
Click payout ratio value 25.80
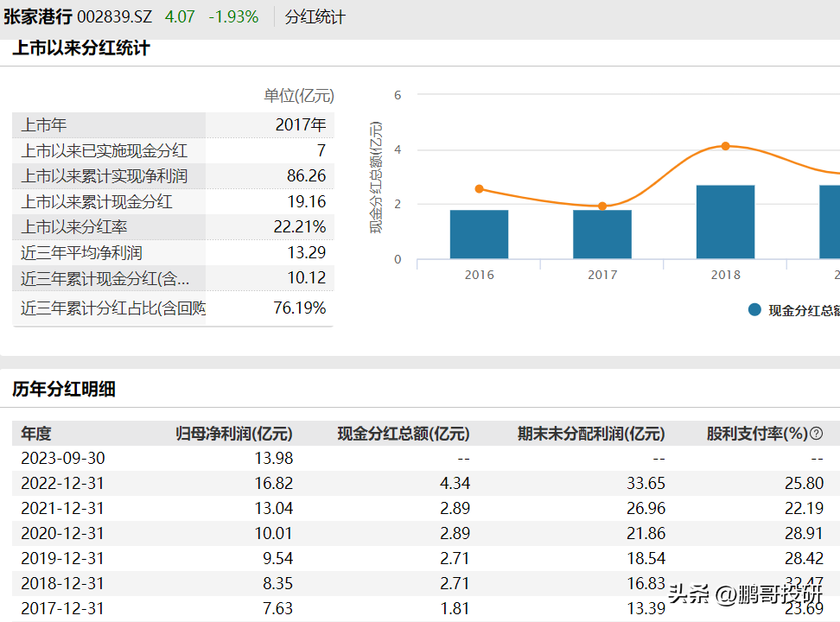pyautogui.click(x=804, y=483)
